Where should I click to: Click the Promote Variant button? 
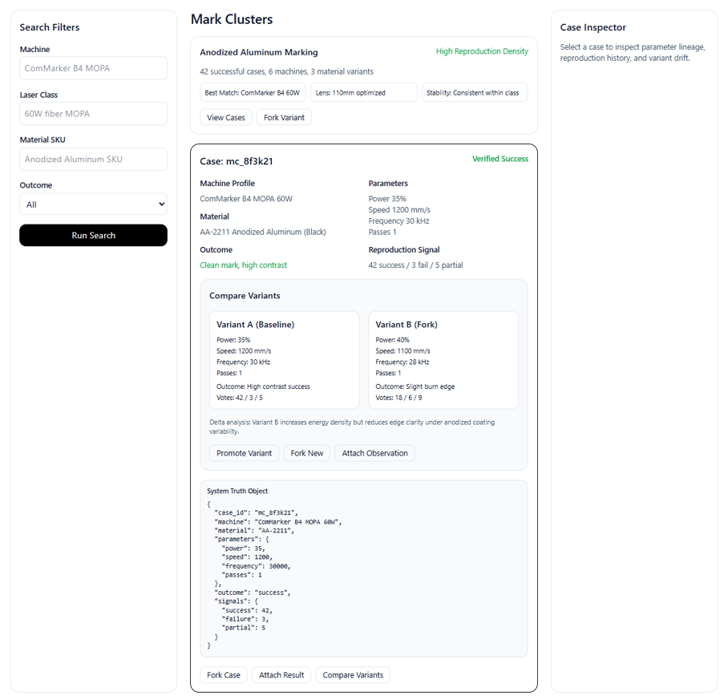(x=244, y=453)
